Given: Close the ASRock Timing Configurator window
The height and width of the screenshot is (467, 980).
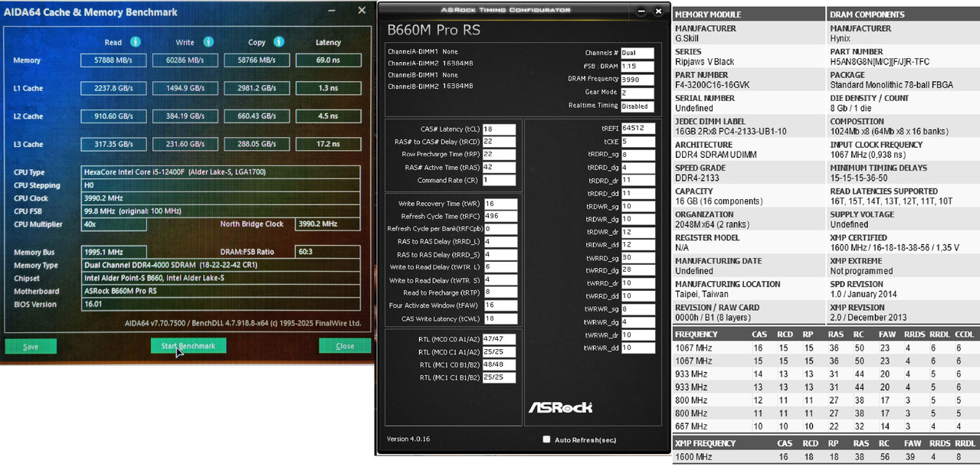Looking at the screenshot, I should 658,11.
